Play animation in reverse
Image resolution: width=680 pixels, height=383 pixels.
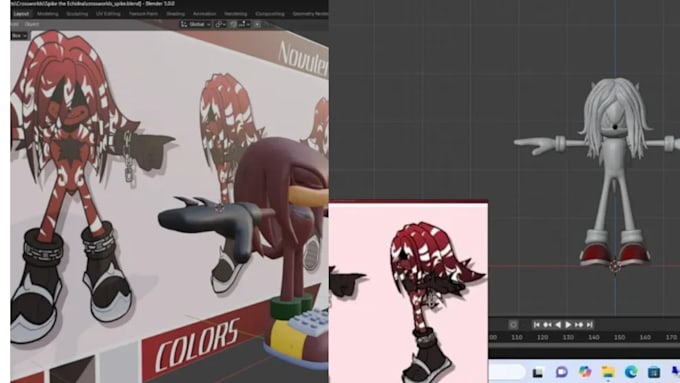click(x=558, y=324)
